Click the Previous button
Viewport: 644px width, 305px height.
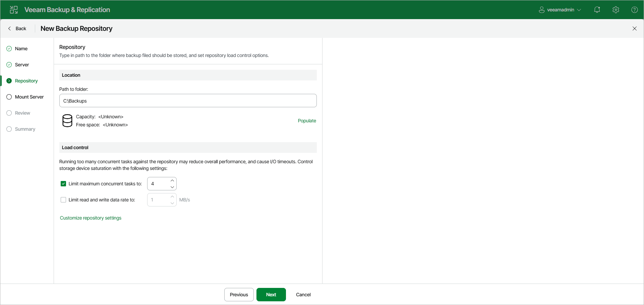239,295
